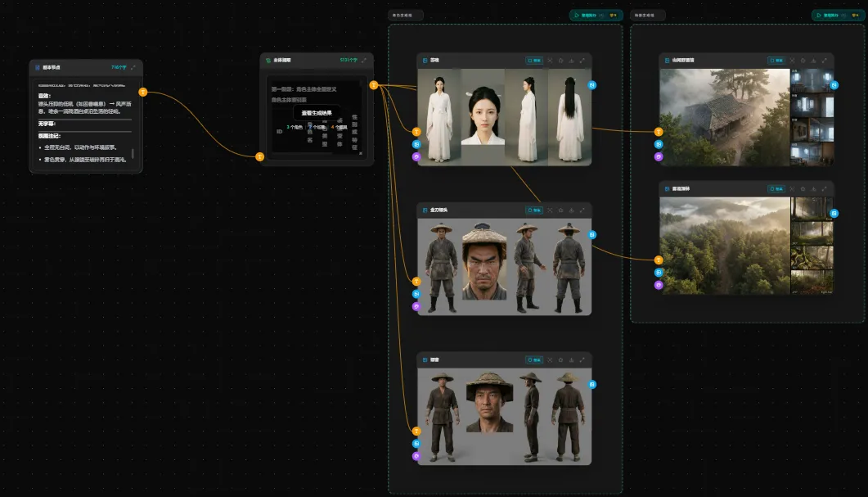Click the extraction node's orange input port
Image resolution: width=868 pixels, height=497 pixels.
point(259,157)
